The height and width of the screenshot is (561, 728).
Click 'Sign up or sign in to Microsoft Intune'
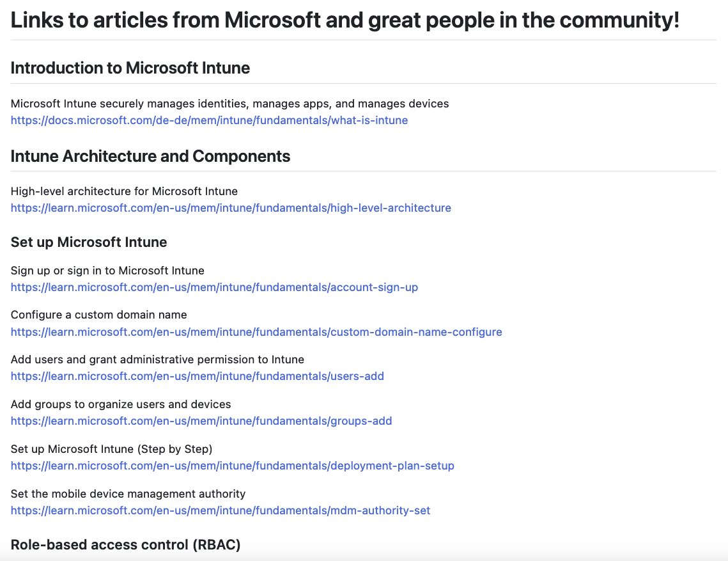coord(107,271)
